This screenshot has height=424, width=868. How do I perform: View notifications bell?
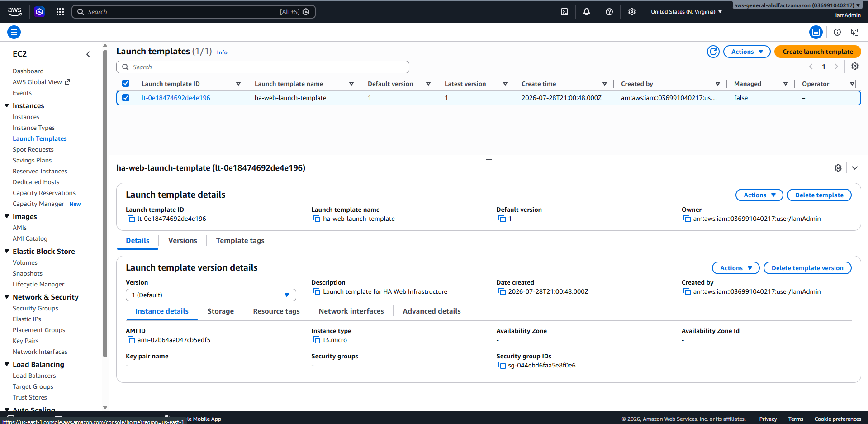(587, 12)
